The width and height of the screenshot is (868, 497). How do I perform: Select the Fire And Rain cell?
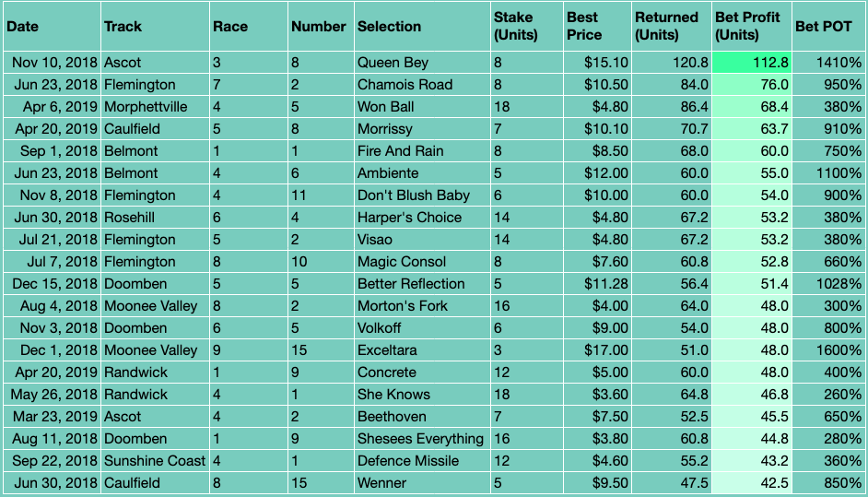422,151
